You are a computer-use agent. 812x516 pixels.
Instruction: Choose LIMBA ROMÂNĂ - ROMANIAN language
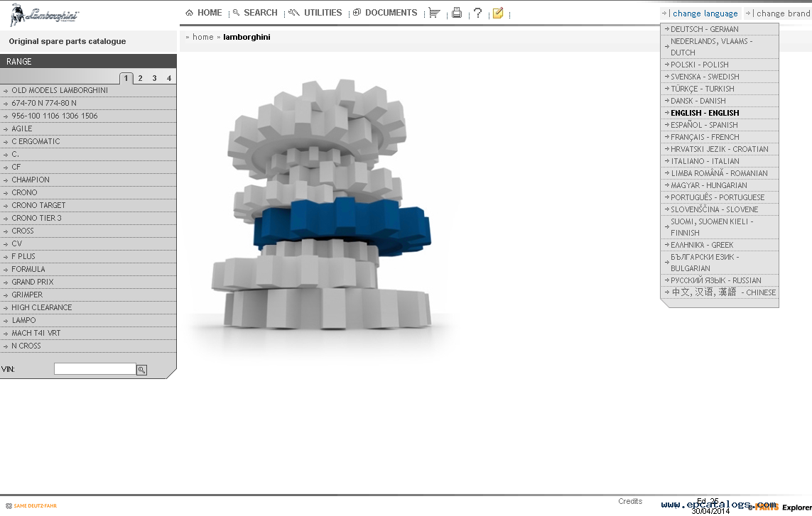coord(720,173)
